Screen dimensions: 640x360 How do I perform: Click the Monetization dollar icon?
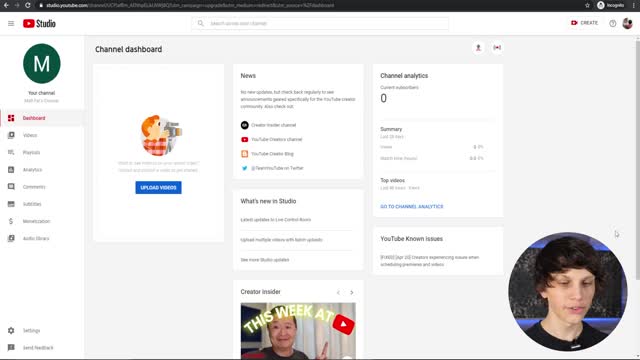pyautogui.click(x=11, y=221)
